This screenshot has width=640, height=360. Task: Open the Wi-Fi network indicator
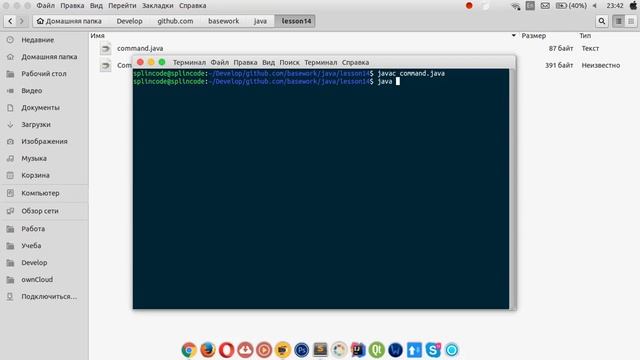point(516,6)
